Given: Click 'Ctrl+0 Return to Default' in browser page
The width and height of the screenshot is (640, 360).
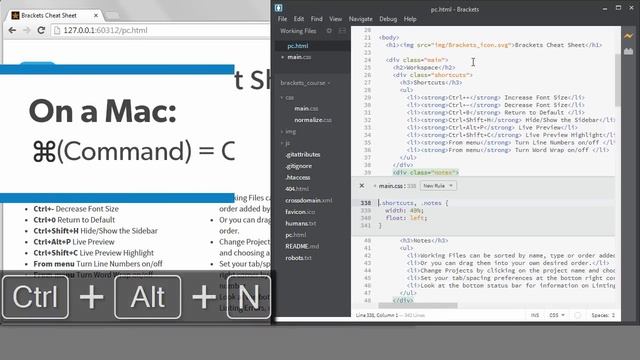Looking at the screenshot, I should point(74,220).
